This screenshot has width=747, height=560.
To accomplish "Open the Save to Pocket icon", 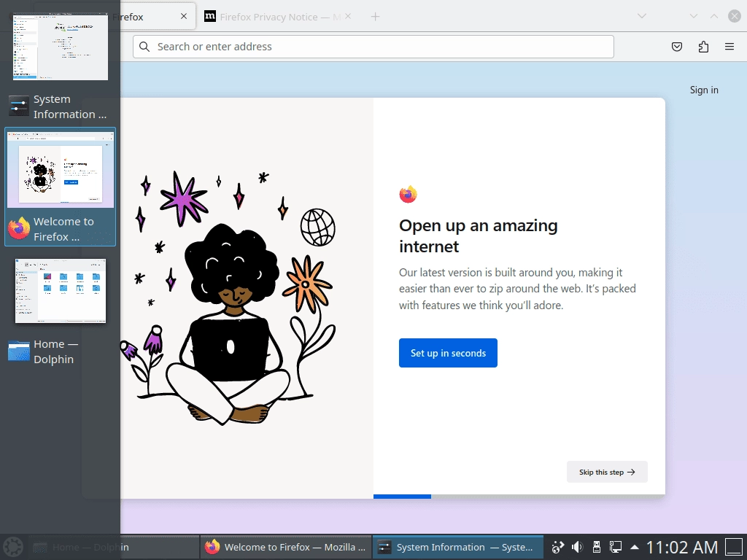I will tap(677, 47).
